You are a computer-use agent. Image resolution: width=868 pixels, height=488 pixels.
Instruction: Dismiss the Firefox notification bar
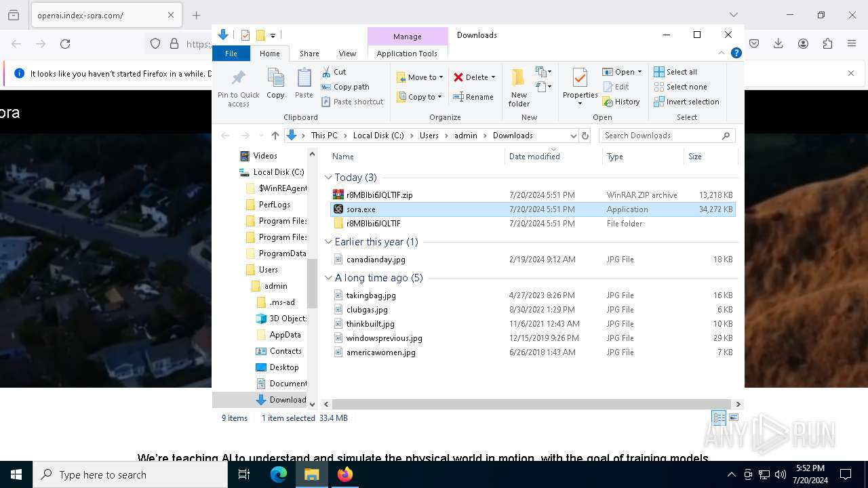851,73
